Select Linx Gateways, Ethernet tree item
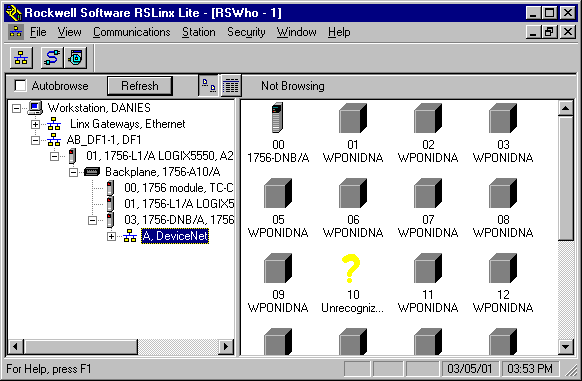582x381 pixels. (127, 124)
